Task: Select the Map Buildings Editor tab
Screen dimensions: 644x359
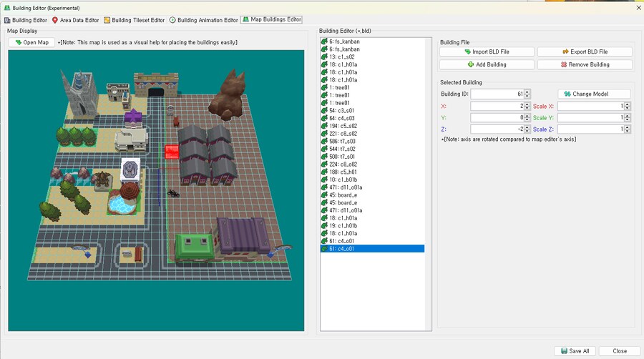Action: click(x=271, y=19)
